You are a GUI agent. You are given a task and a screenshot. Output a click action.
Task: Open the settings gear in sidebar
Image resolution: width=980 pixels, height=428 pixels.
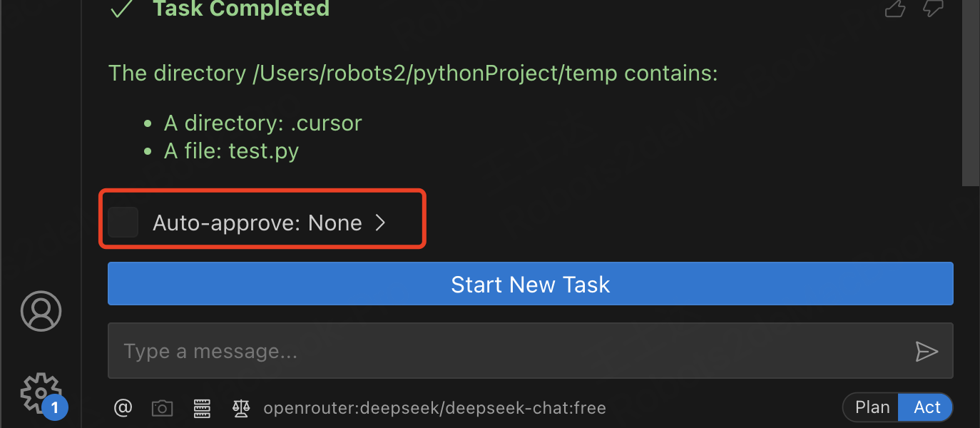click(40, 393)
